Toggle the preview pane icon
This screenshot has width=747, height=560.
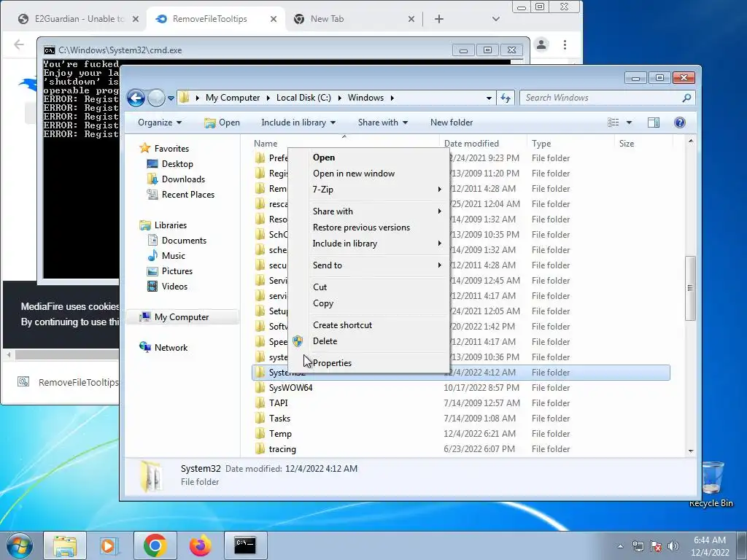(654, 122)
